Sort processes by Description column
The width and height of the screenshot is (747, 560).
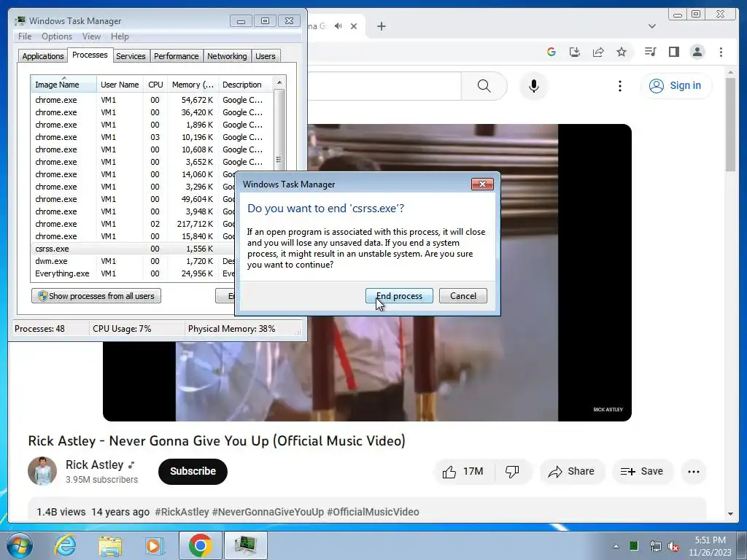[246, 85]
